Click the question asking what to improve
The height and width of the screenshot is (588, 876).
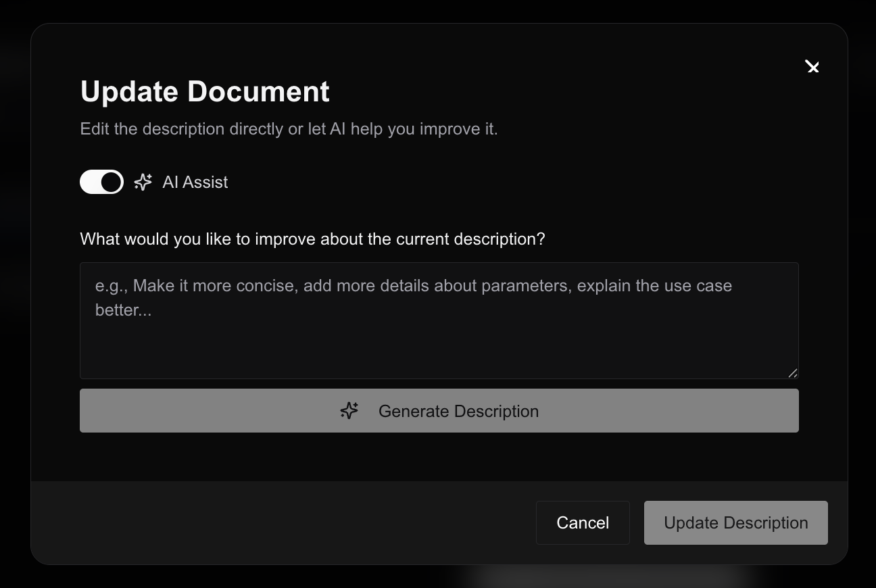tap(312, 239)
